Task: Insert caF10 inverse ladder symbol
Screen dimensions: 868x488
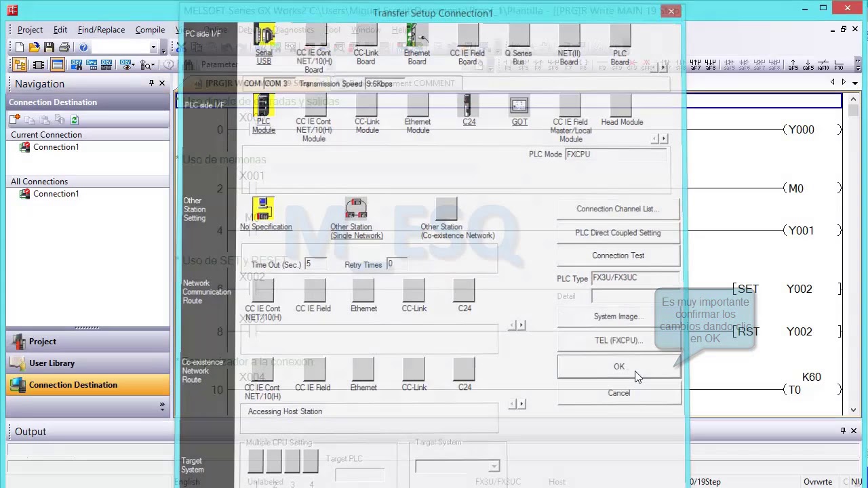Action: point(823,65)
